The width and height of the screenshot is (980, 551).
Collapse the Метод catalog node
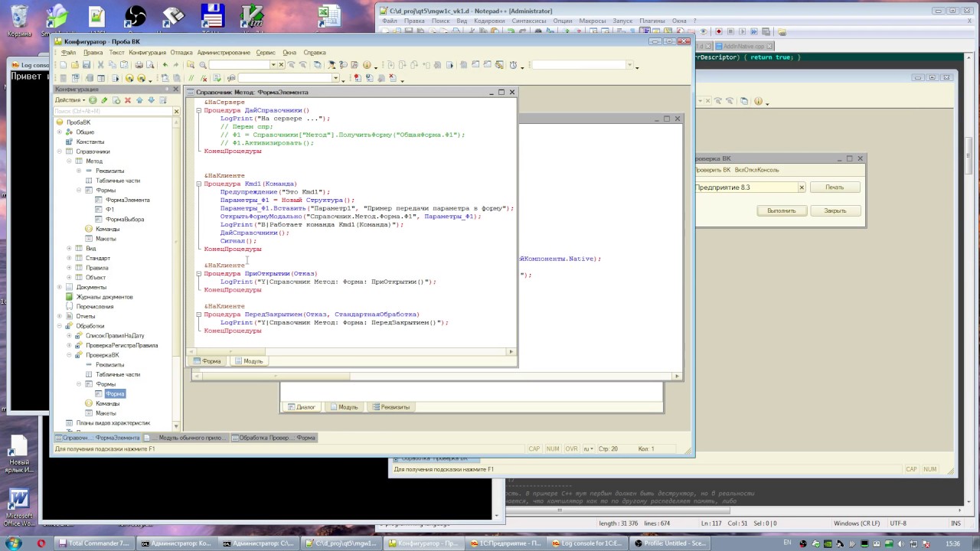click(69, 161)
